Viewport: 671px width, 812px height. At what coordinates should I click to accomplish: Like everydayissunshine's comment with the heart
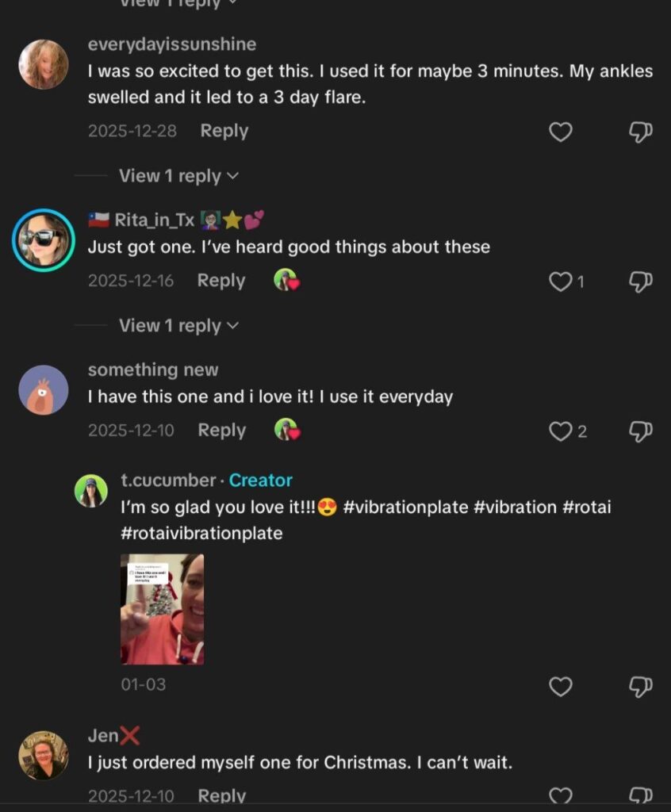[x=561, y=132]
